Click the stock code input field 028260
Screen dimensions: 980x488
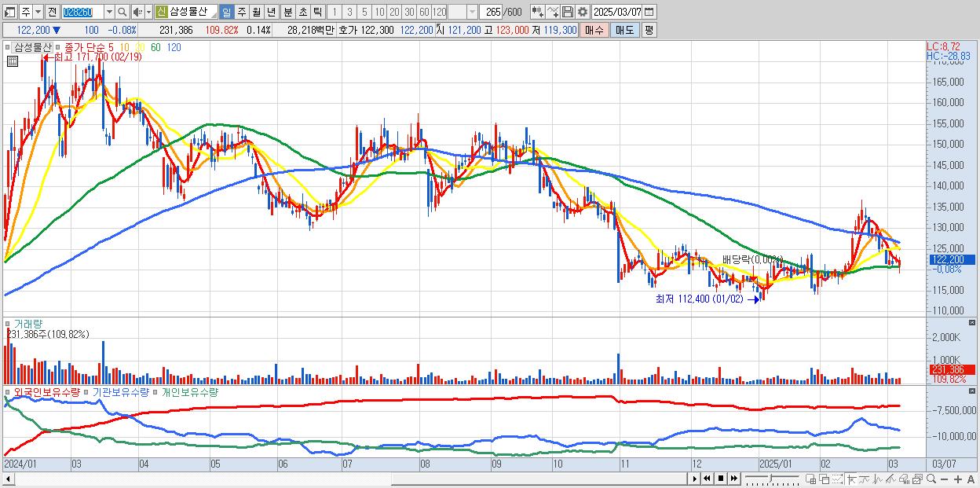point(82,13)
